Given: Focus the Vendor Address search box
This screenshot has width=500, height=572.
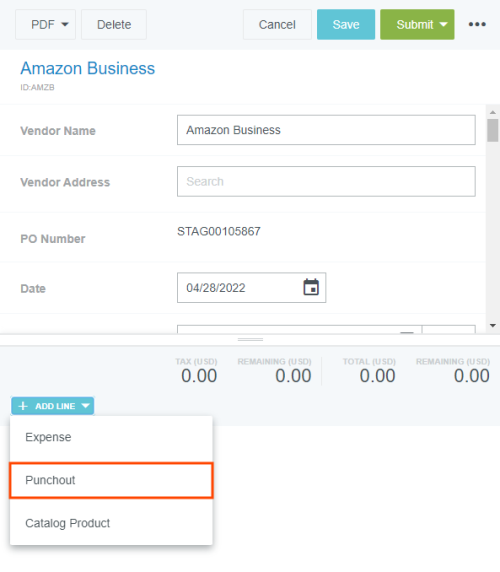Looking at the screenshot, I should pos(326,181).
